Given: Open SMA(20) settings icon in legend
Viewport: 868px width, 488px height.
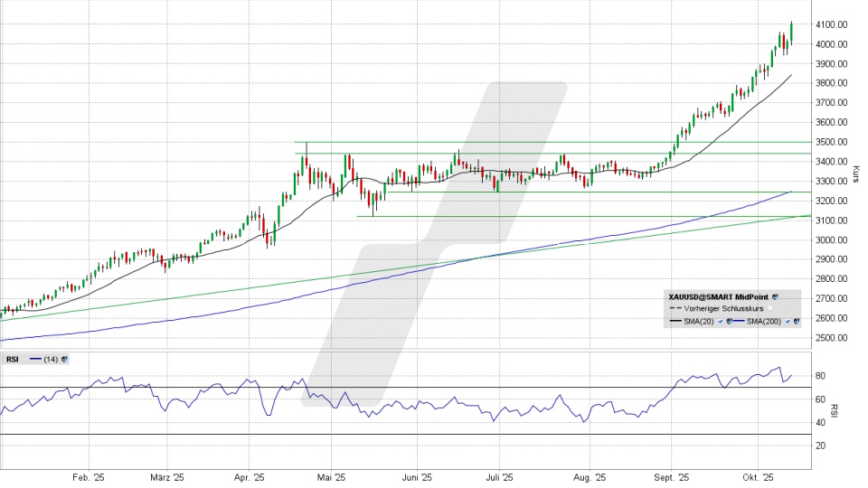Looking at the screenshot, I should pos(729,322).
